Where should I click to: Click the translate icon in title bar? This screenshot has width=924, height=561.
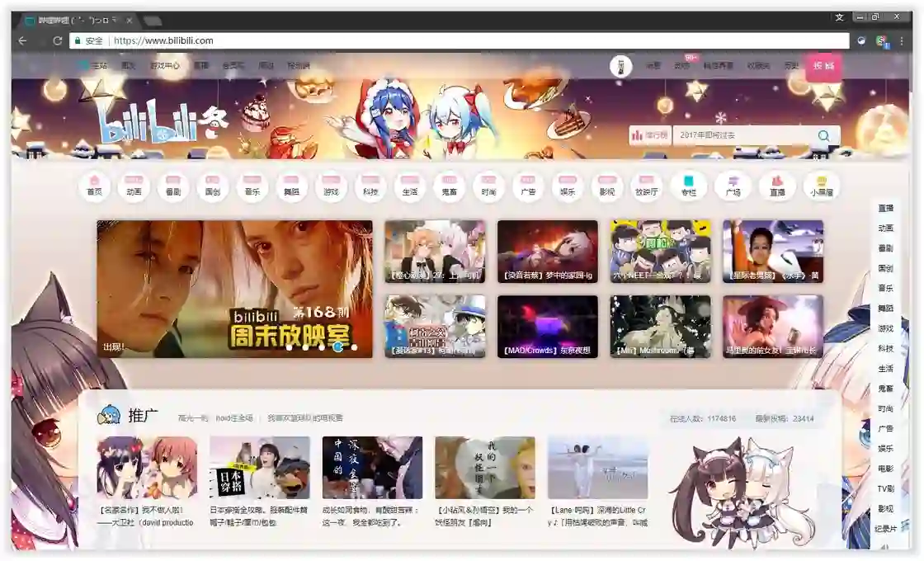pos(840,17)
